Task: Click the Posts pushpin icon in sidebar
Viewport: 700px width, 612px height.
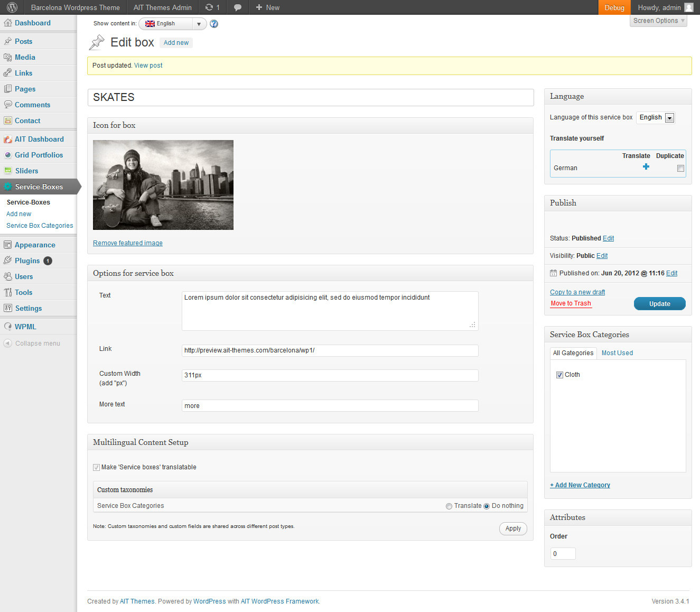Action: click(x=7, y=41)
